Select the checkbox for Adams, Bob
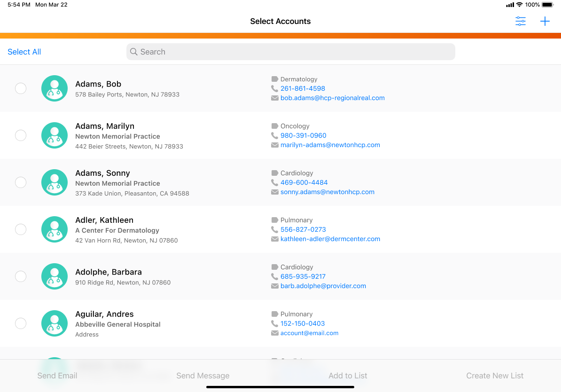Screen dimensions: 561x392 click(21, 88)
